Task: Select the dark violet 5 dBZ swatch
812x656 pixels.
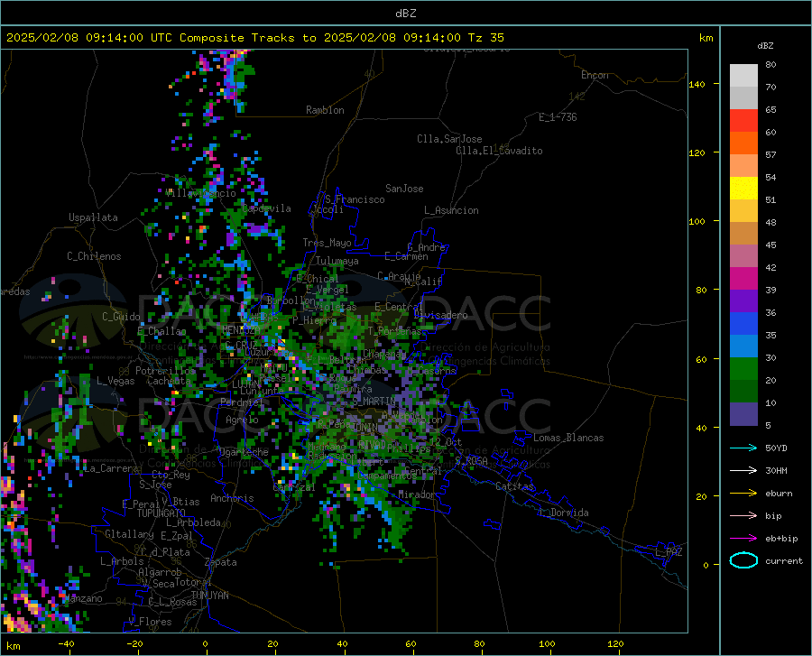Action: [x=743, y=414]
